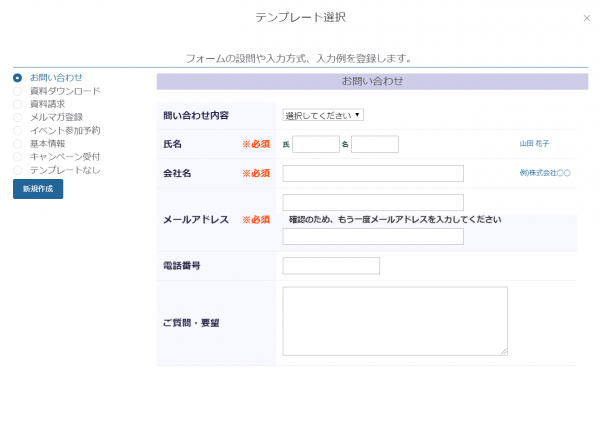Image resolution: width=600 pixels, height=424 pixels.
Task: Pick the イベント参加予約 template
Action: [x=17, y=130]
